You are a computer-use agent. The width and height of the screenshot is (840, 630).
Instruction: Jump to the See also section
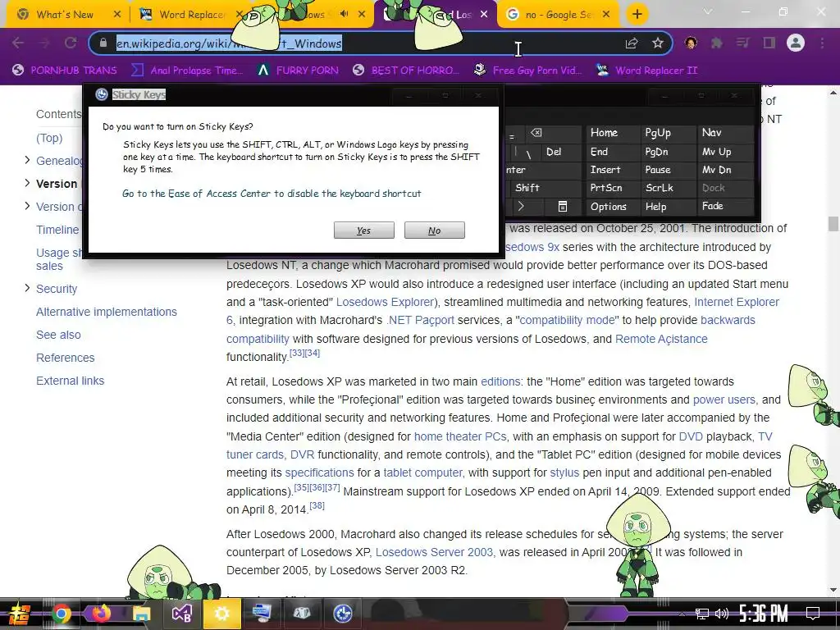(58, 335)
